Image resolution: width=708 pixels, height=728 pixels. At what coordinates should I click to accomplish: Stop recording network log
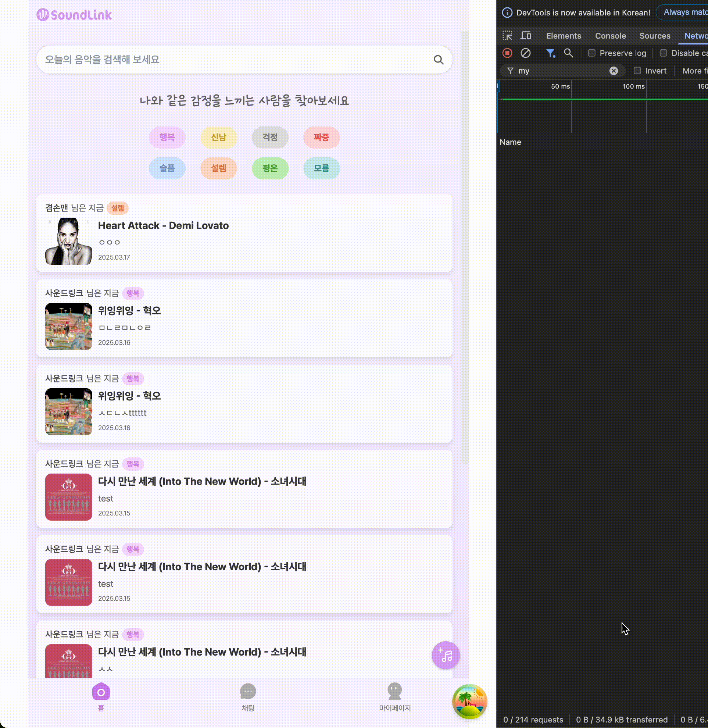tap(507, 53)
